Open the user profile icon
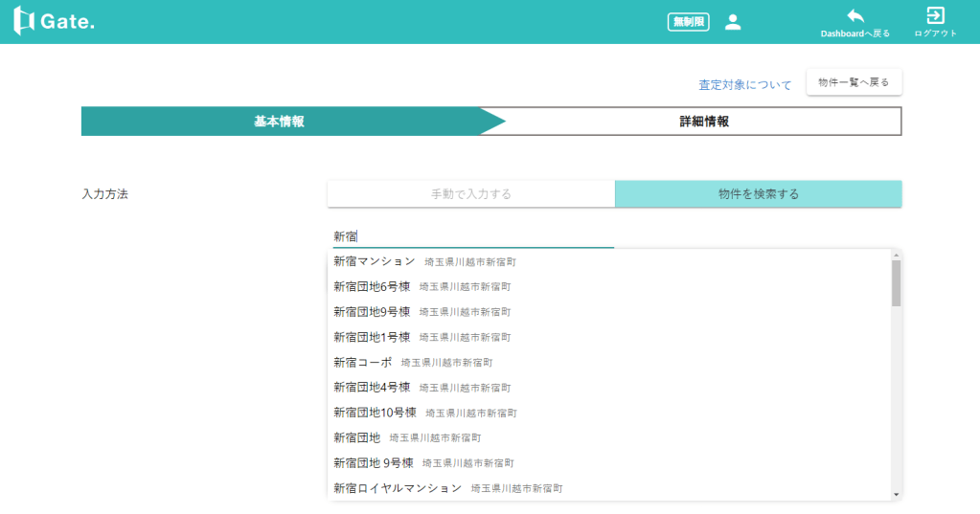The image size is (980, 514). click(733, 22)
